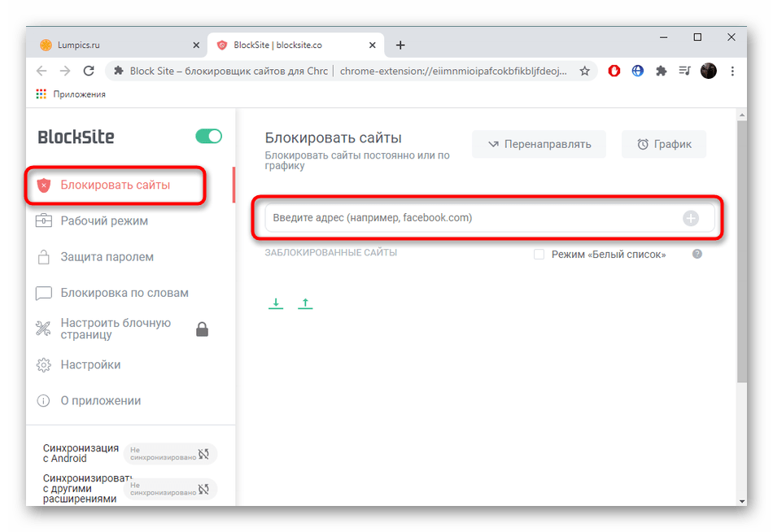Open the Chrome extensions puzzle icon

662,71
